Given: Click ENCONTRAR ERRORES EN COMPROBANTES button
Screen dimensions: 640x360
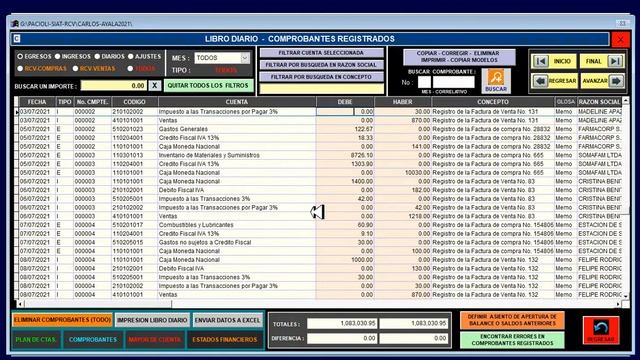Looking at the screenshot, I should pos(512,340).
